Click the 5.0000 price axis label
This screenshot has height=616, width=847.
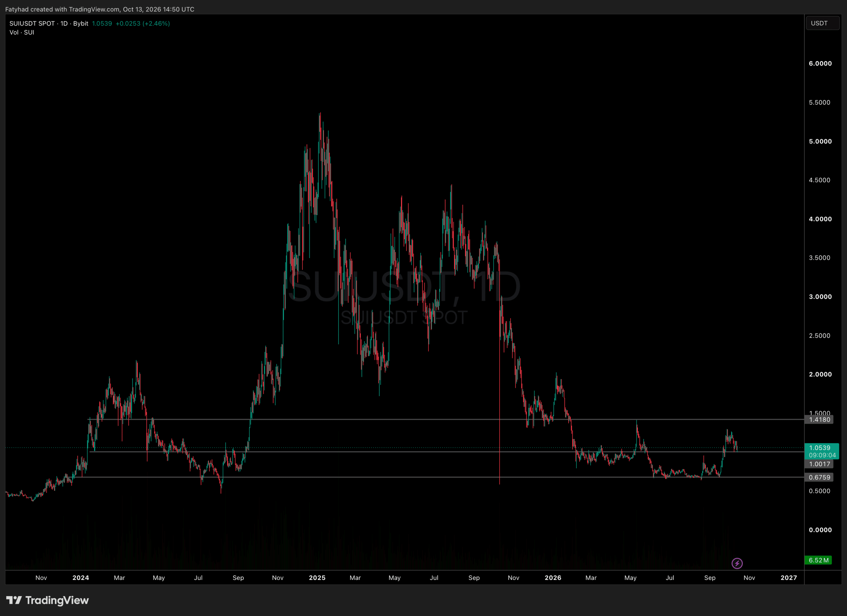click(820, 142)
